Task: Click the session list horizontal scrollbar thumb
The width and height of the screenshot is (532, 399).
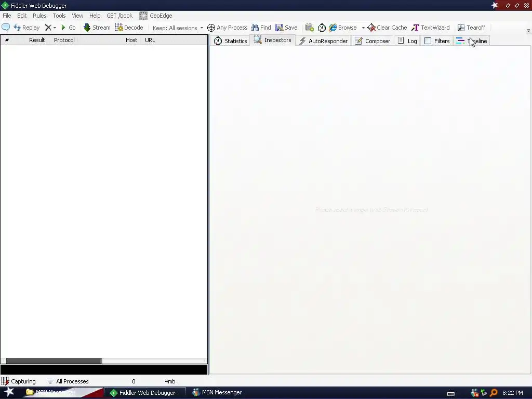Action: click(54, 361)
